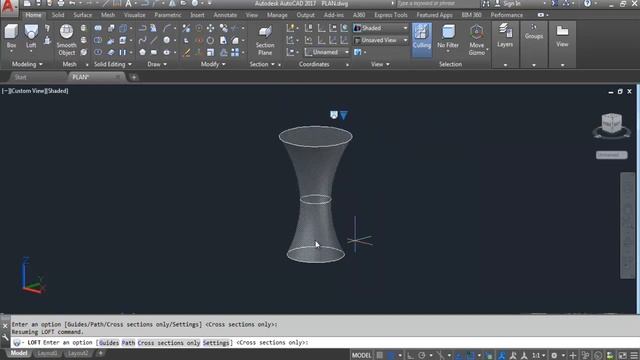Select the Polyline draw tool
The image size is (640, 360).
tap(142, 28)
